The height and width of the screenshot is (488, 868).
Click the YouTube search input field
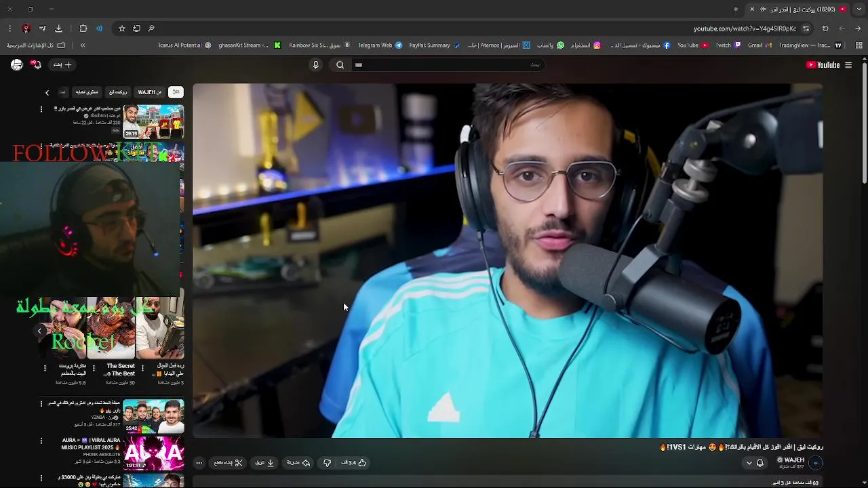pyautogui.click(x=448, y=65)
